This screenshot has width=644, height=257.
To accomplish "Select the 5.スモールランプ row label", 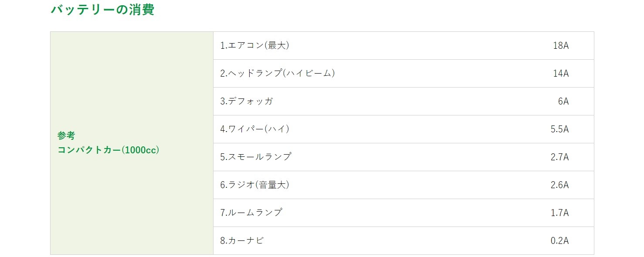I will tap(256, 157).
